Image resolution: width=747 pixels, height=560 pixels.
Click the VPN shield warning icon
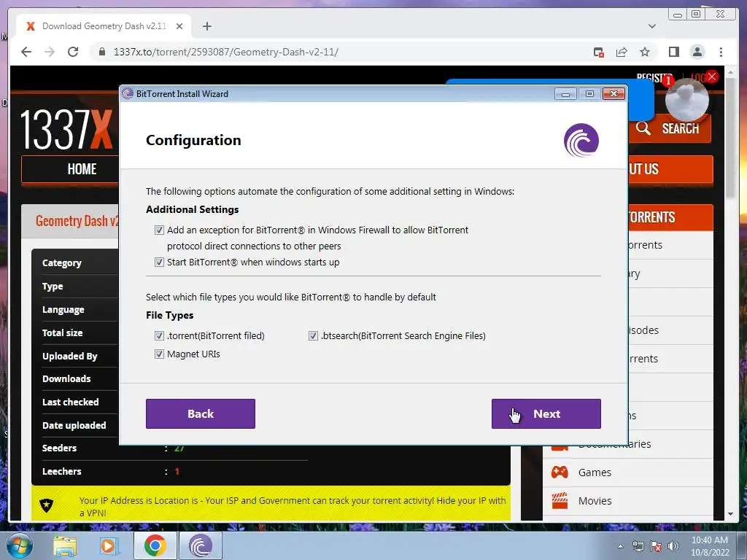[46, 505]
